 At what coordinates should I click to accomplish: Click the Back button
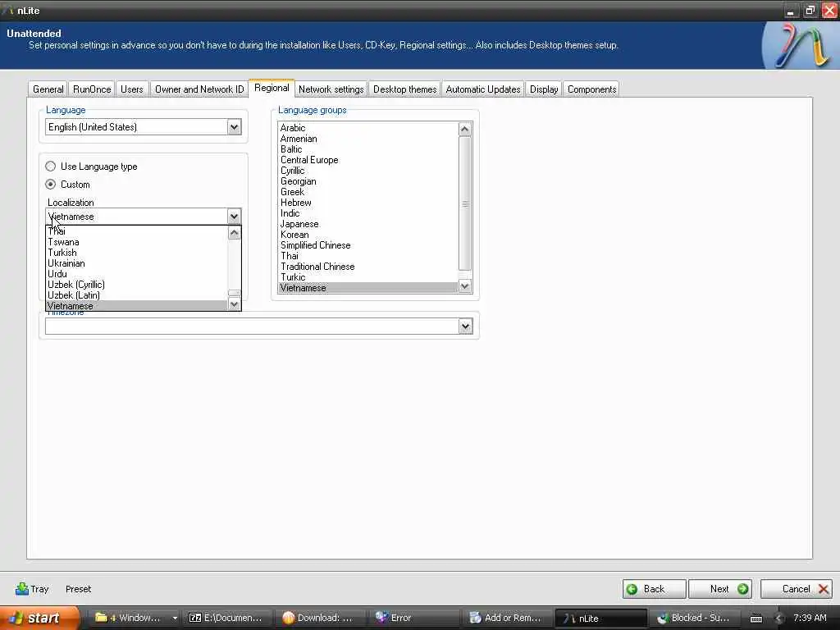[x=654, y=589]
